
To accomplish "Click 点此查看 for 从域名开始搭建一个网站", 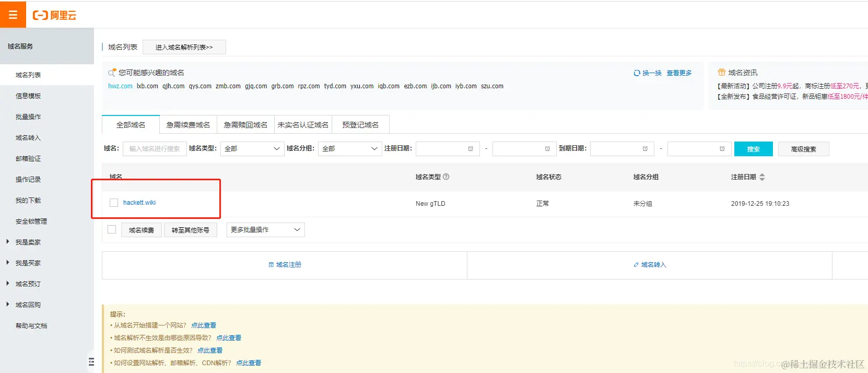I will 204,325.
